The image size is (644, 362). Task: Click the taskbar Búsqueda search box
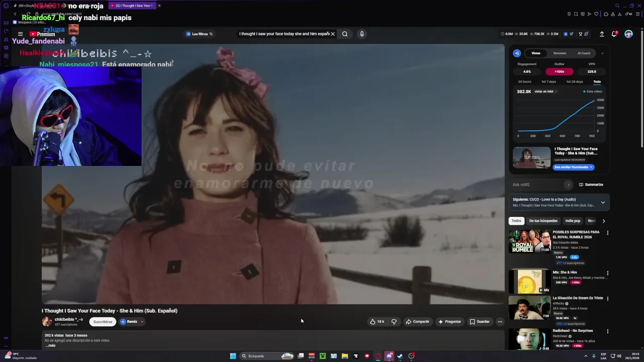coord(267,356)
